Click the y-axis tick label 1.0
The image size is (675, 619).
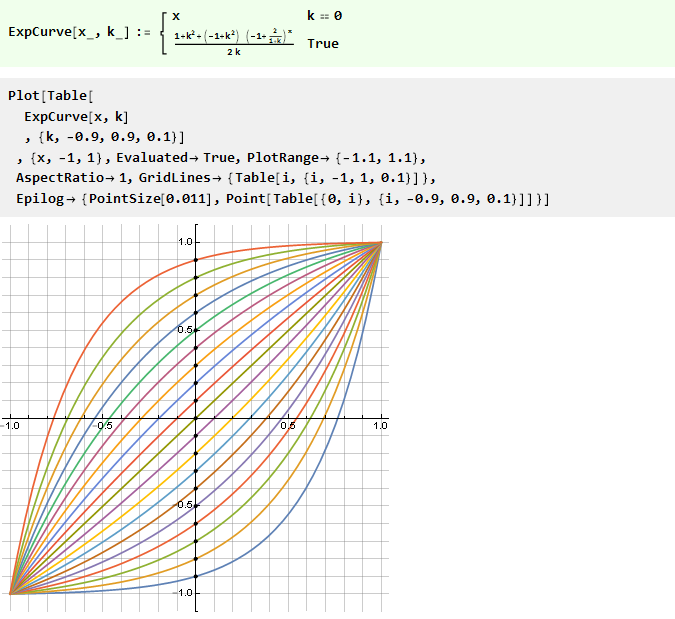click(185, 242)
